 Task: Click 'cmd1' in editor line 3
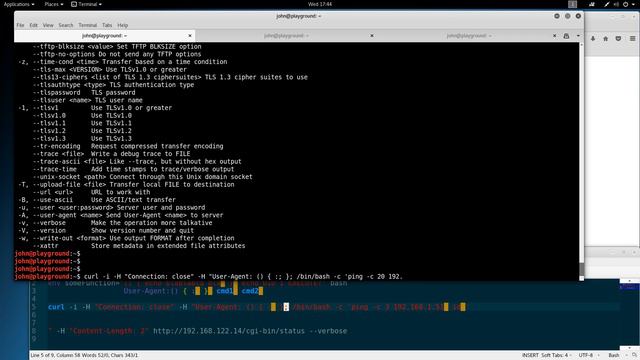[224, 291]
